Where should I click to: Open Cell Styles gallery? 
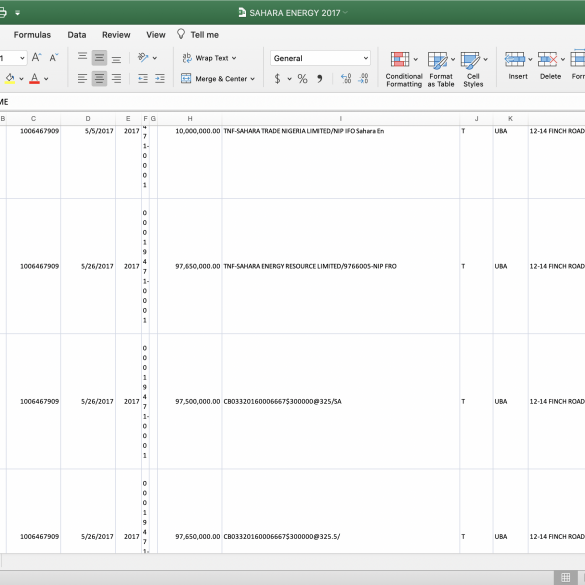click(x=473, y=70)
